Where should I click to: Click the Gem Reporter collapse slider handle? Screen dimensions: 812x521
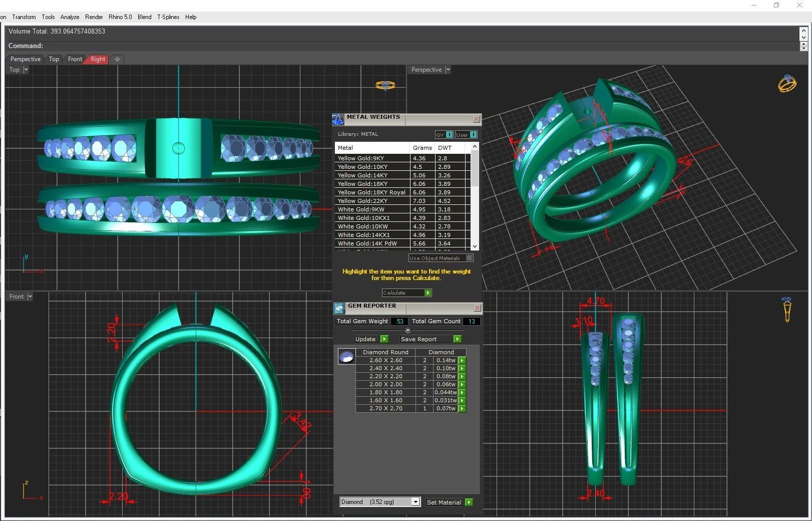pos(408,330)
